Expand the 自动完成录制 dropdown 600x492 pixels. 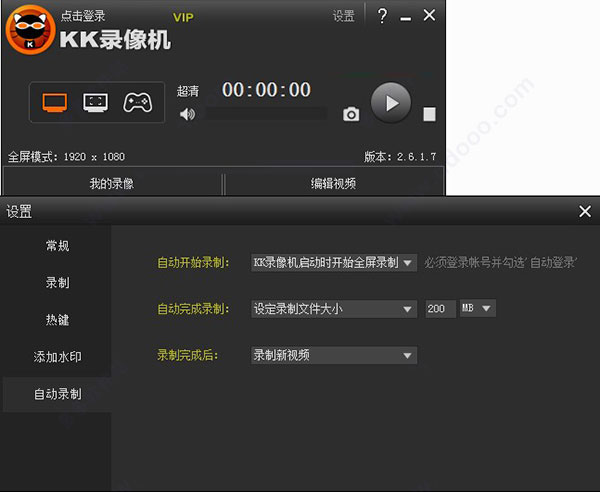coord(334,309)
